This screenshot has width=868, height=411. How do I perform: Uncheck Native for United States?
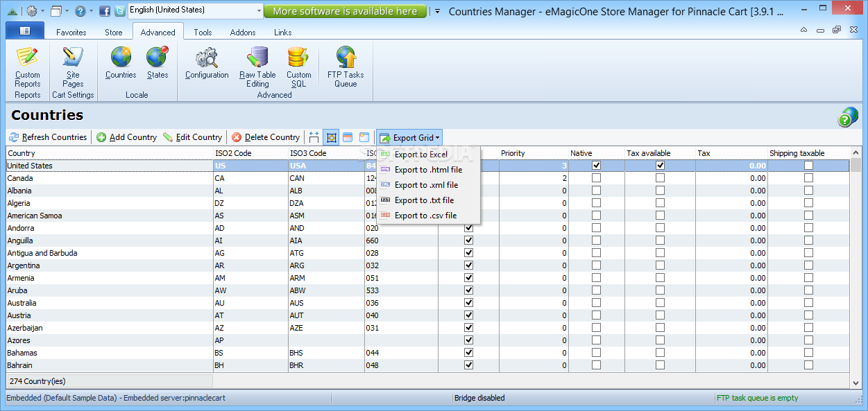point(596,166)
